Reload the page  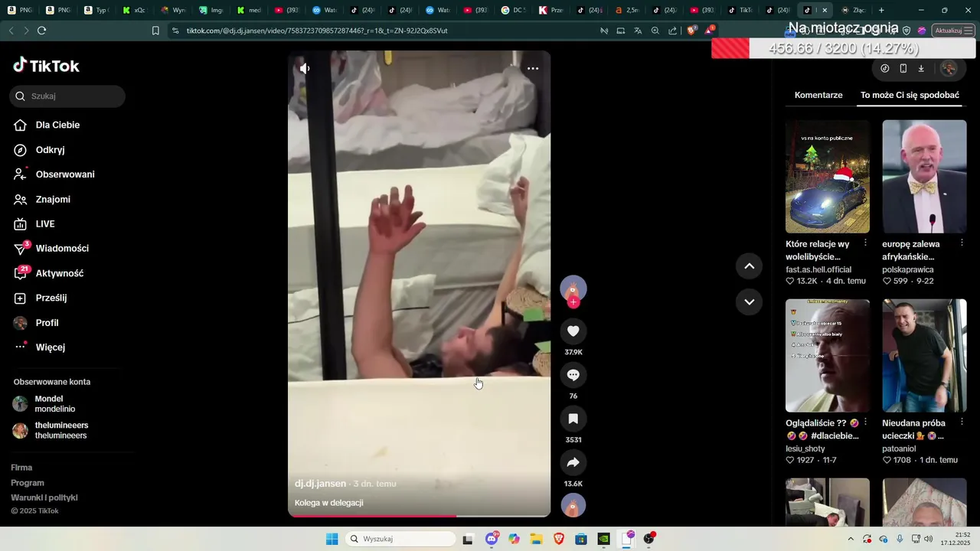[42, 31]
